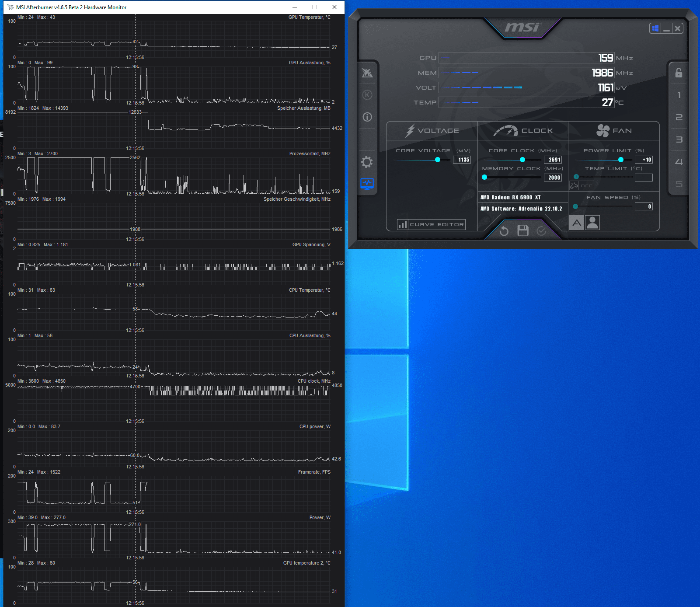This screenshot has width=700, height=607.
Task: Click the CPU Temperatur graph label
Action: 310,290
